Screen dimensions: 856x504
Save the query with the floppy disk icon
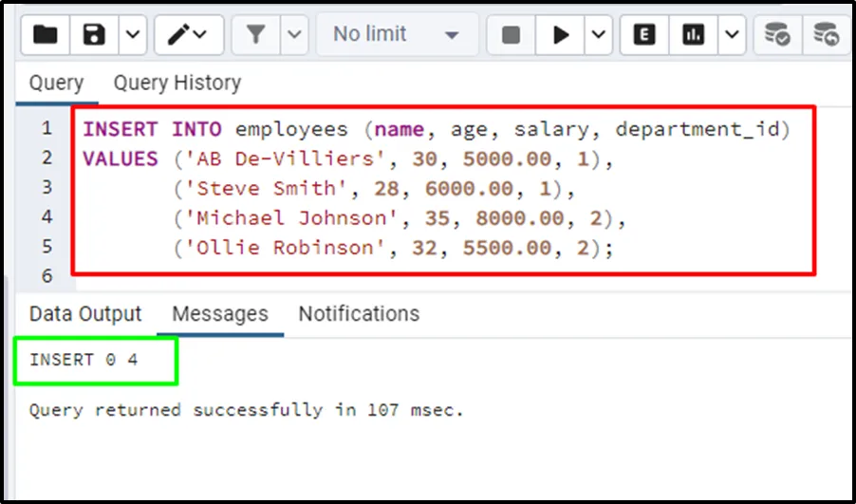(x=95, y=35)
